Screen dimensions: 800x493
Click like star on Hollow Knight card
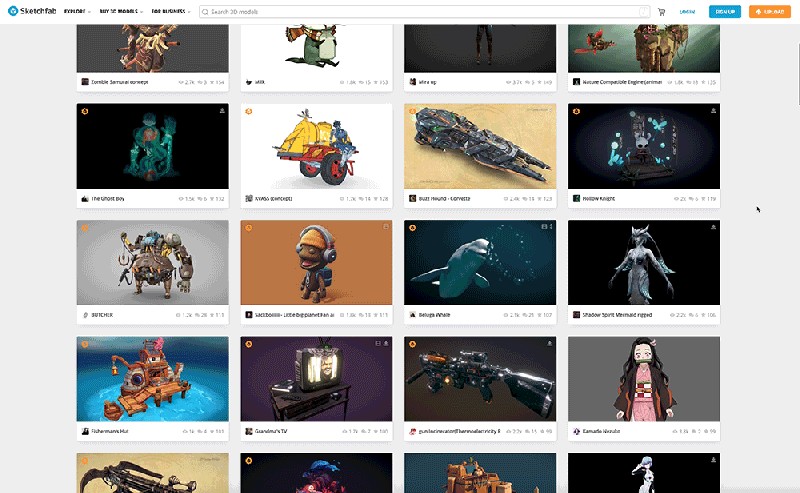point(704,199)
